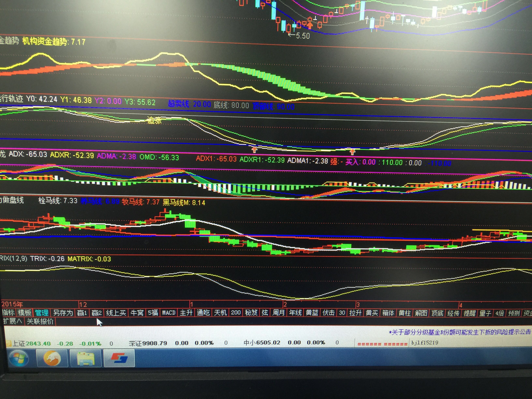Select the 30 template tab
Image resolution: width=532 pixels, height=399 pixels.
pos(342,313)
